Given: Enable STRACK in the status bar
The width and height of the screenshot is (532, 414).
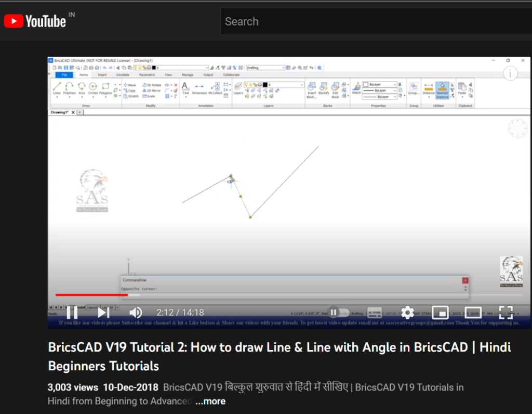Looking at the screenshot, I should pos(426,313).
